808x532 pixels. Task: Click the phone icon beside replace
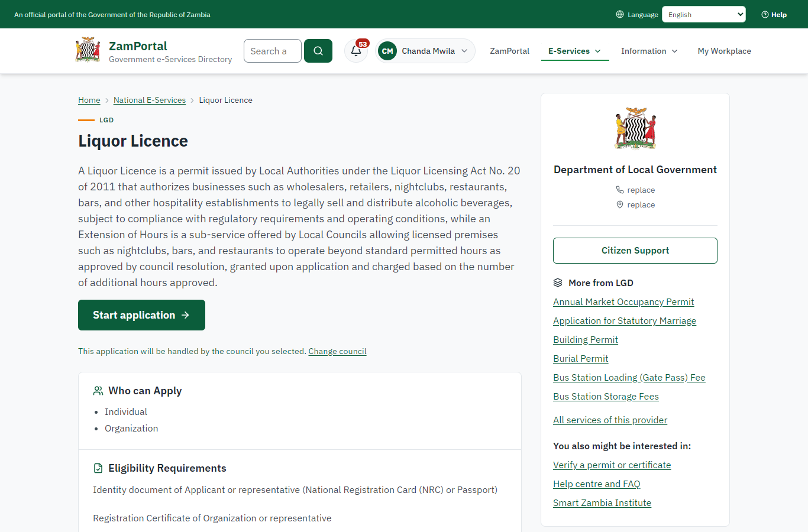tap(620, 190)
